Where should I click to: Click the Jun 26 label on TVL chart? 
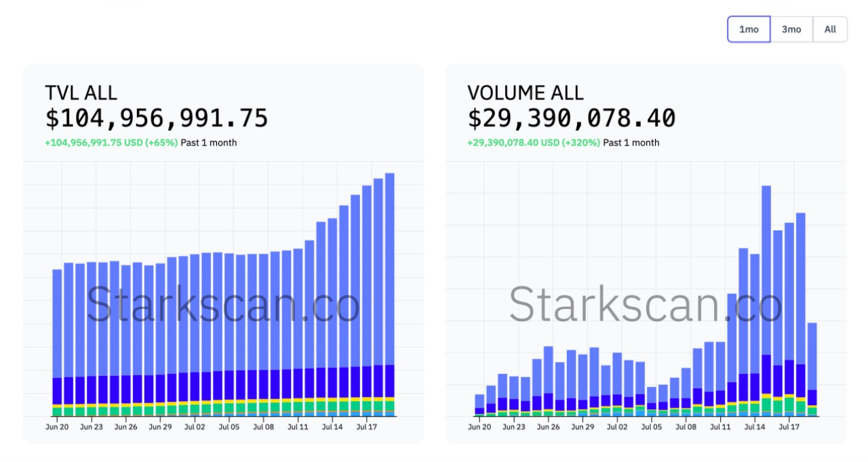pos(126,427)
